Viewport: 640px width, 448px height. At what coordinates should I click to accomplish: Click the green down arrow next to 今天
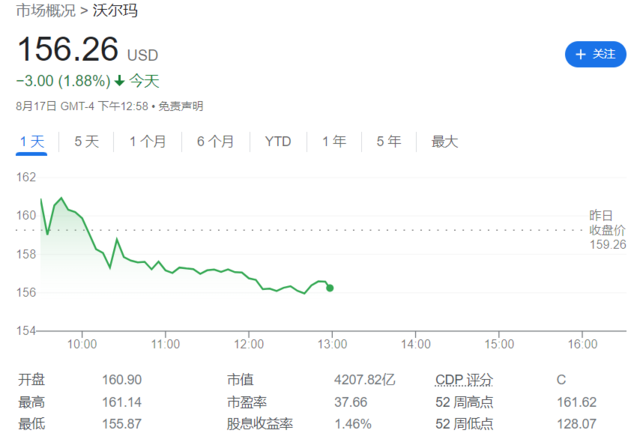click(x=120, y=81)
